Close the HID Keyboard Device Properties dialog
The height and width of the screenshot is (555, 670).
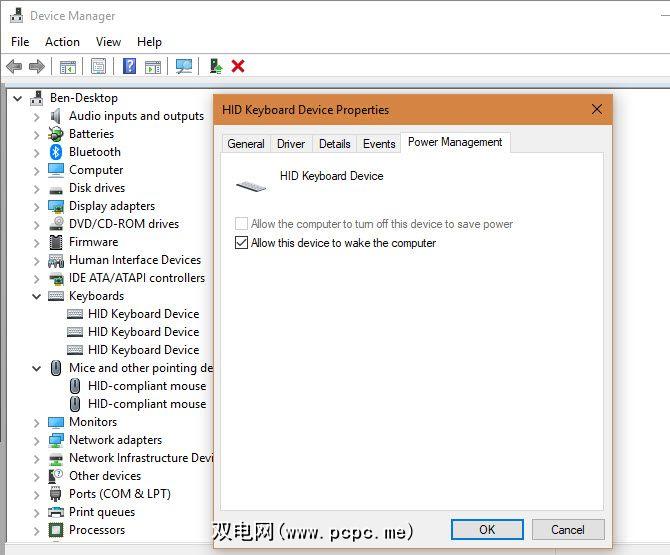(x=597, y=109)
